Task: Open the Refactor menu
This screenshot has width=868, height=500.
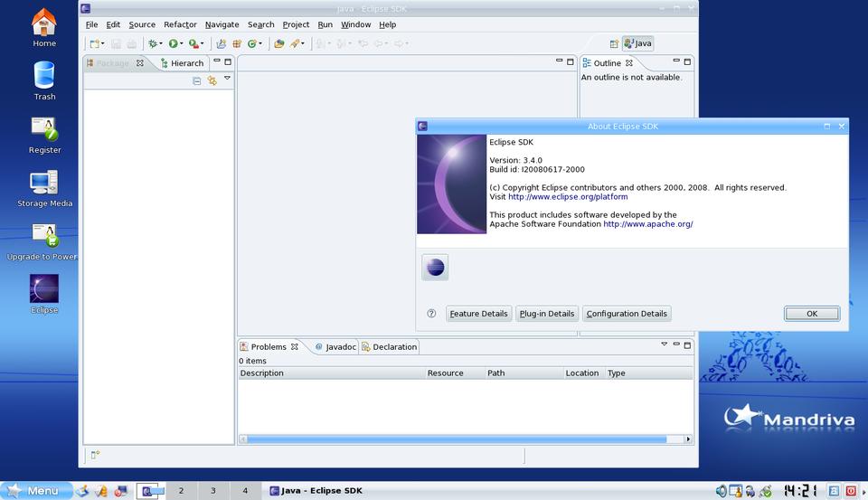Action: coord(180,24)
